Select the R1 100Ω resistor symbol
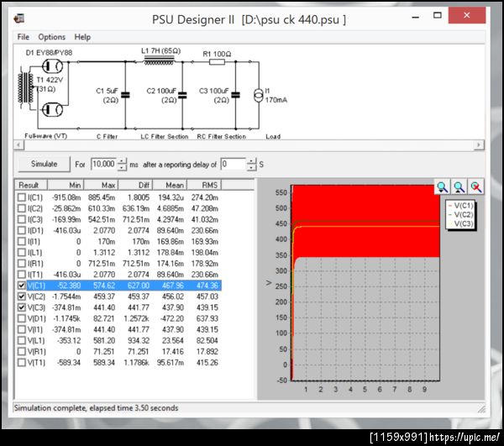 [x=215, y=61]
